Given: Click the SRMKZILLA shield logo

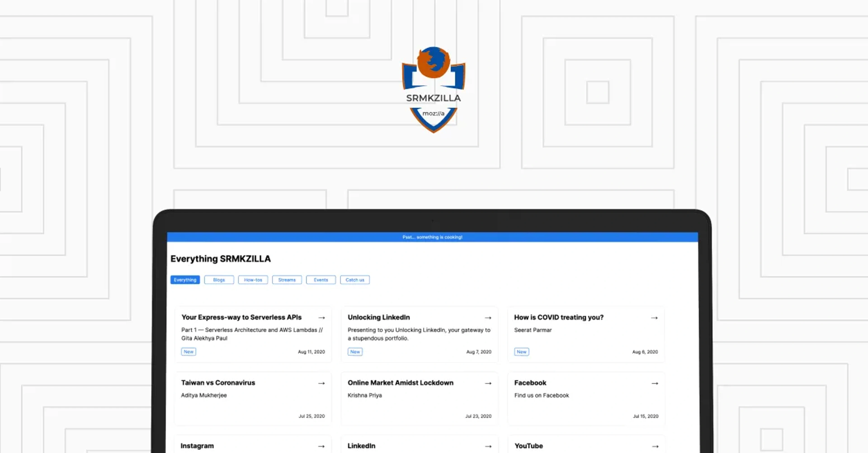Looking at the screenshot, I should click(x=433, y=90).
